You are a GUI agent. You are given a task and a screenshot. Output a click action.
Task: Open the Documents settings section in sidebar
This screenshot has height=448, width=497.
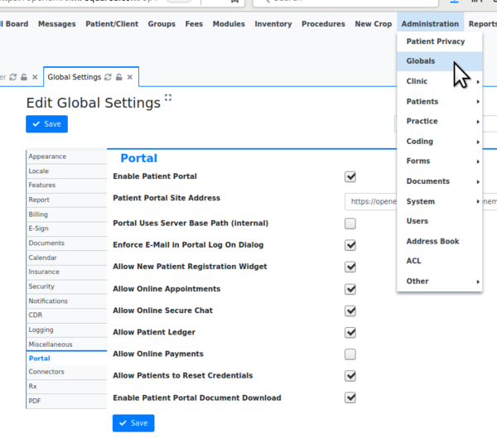pos(66,243)
